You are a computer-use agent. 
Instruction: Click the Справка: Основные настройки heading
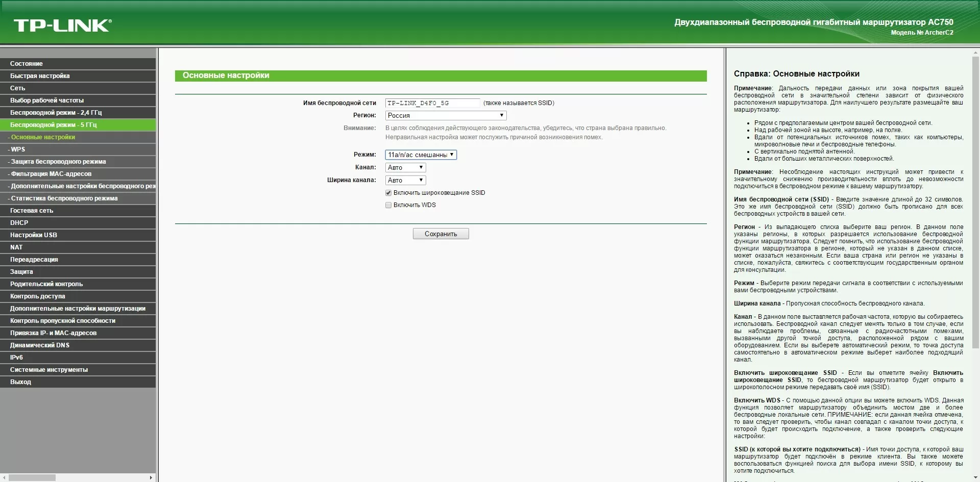tap(797, 74)
